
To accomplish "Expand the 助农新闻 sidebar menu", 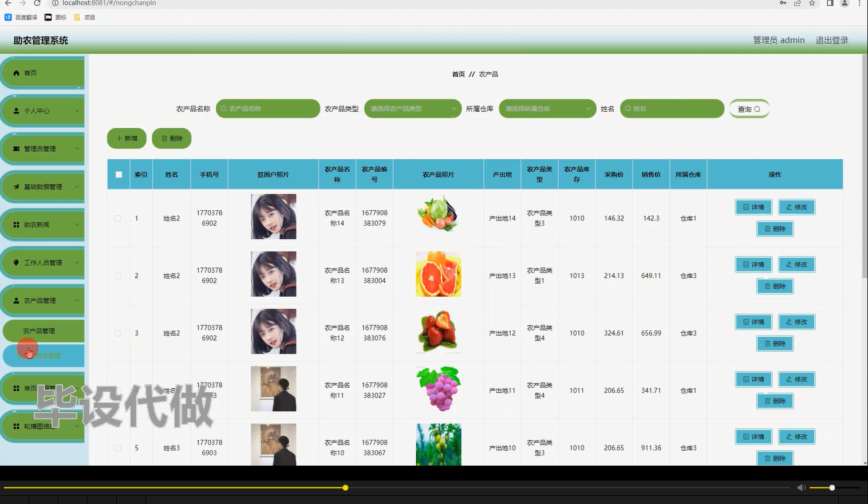I will click(43, 225).
